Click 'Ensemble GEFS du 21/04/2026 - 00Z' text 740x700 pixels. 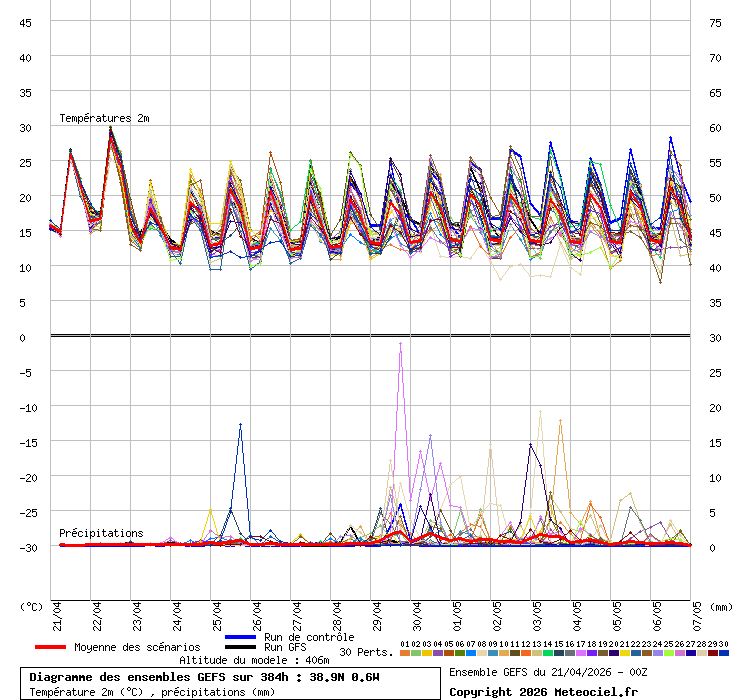tap(547, 672)
